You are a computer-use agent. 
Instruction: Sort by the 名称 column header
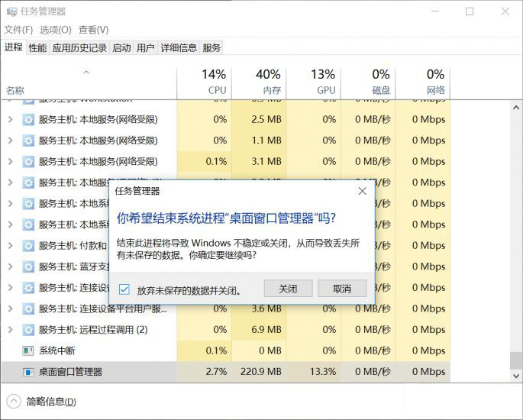[x=89, y=83]
